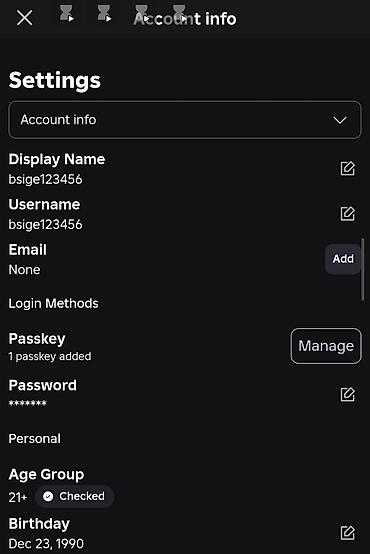Click the Username edit pencil icon
Screen dimensions: 370x554
(x=347, y=214)
